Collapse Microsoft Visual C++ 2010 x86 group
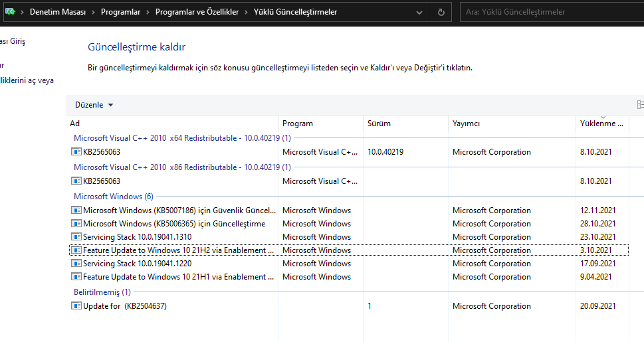Viewport: 644px width, 342px height. click(x=182, y=167)
